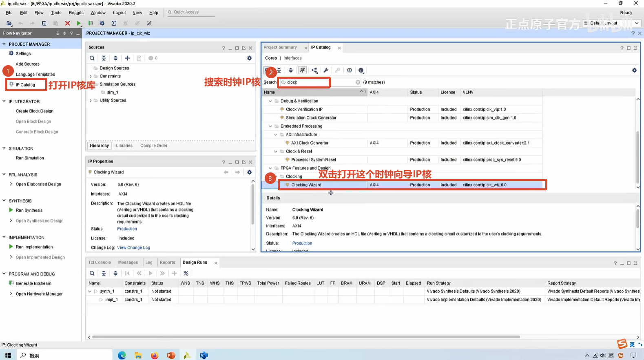Click the IP Catalog hierarchy grouping icon
Image resolution: width=644 pixels, height=360 pixels.
click(x=314, y=70)
